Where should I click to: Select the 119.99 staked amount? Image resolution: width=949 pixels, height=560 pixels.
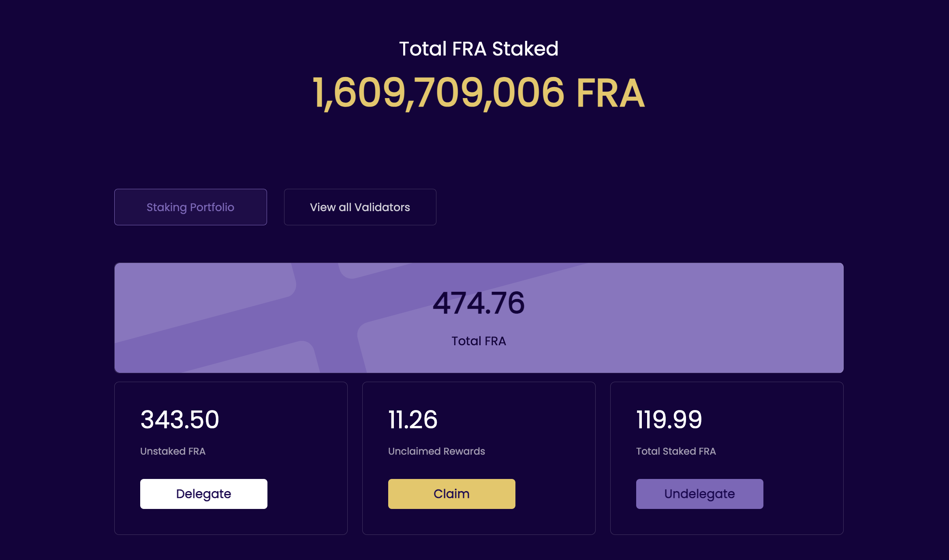click(669, 419)
